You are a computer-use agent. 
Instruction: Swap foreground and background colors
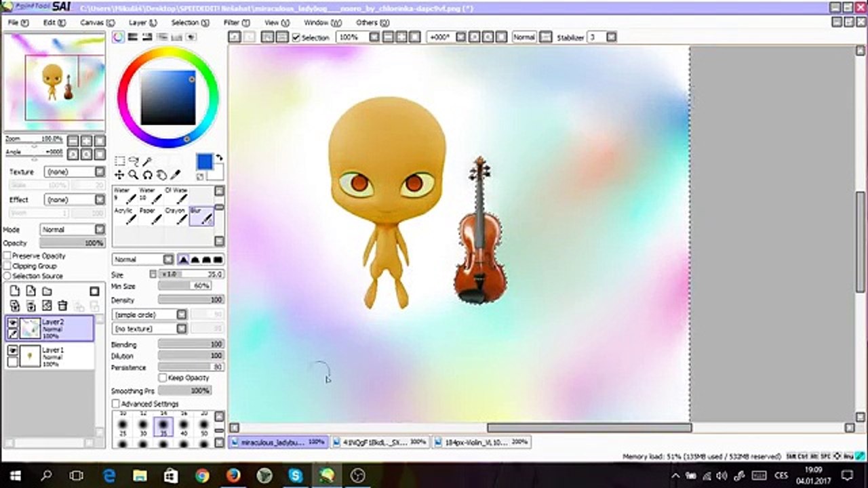[219, 158]
